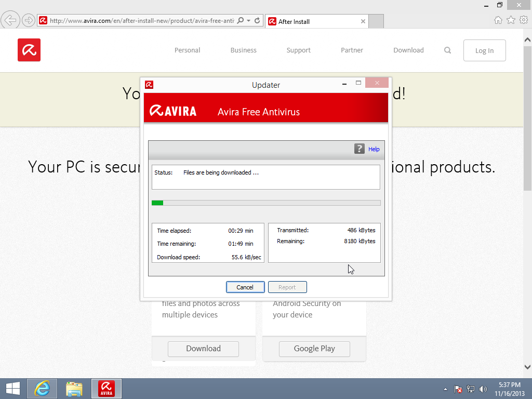Viewport: 532px width, 399px height.
Task: Click the Transmitted value 486 kBytes
Action: coord(362,230)
